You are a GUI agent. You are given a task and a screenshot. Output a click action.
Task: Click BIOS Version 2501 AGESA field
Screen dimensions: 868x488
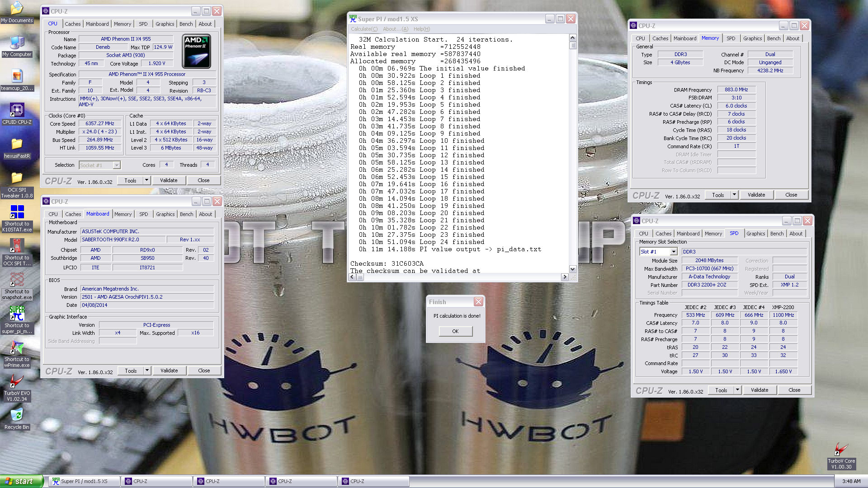point(147,297)
